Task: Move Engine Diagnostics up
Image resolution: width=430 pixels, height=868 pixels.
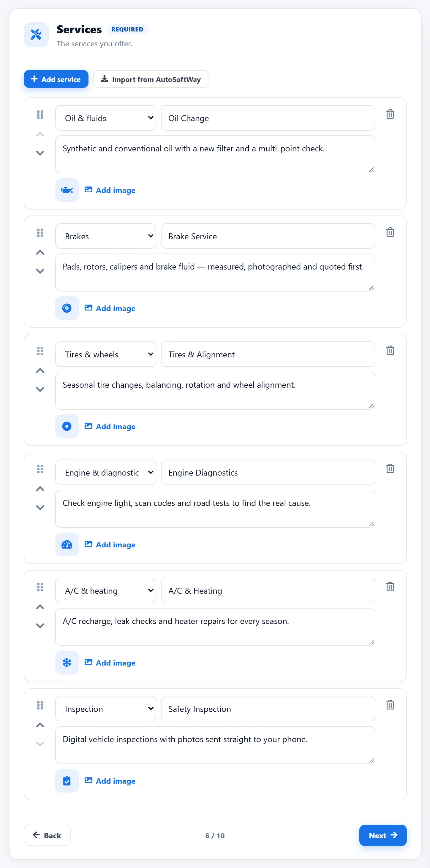Action: [x=40, y=489]
